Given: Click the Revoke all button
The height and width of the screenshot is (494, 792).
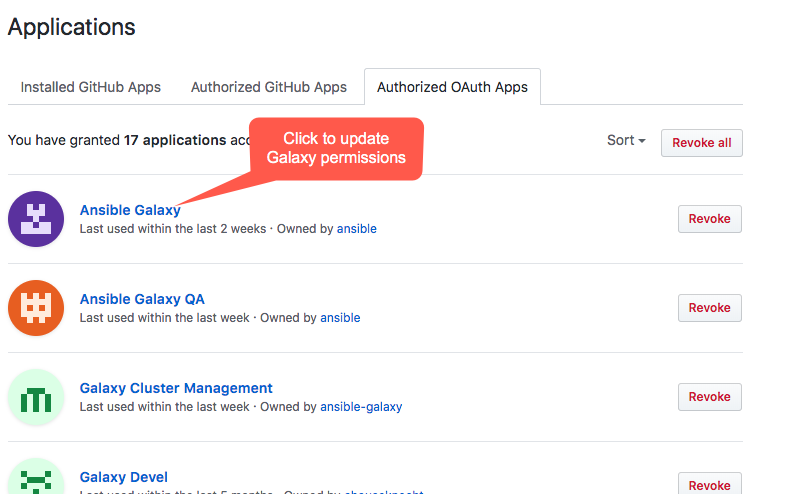Looking at the screenshot, I should click(x=702, y=143).
